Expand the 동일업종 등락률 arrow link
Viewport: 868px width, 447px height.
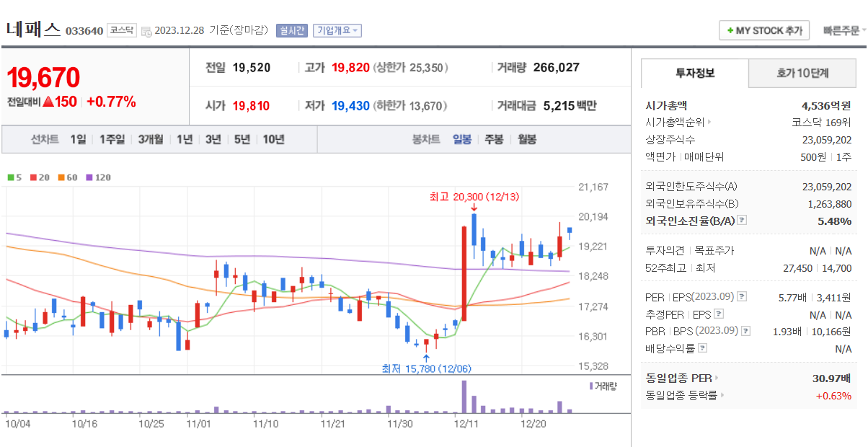click(x=722, y=395)
